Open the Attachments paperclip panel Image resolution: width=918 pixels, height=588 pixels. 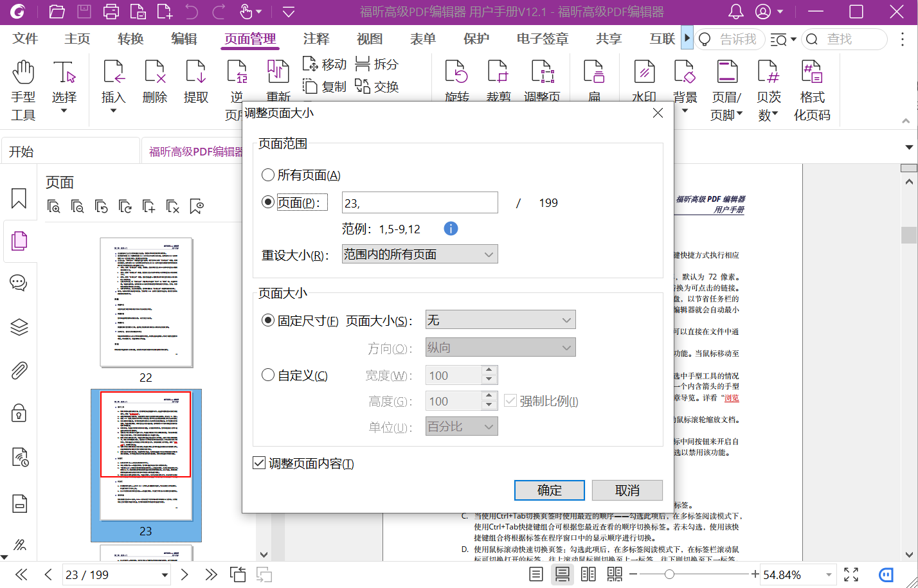pos(19,371)
